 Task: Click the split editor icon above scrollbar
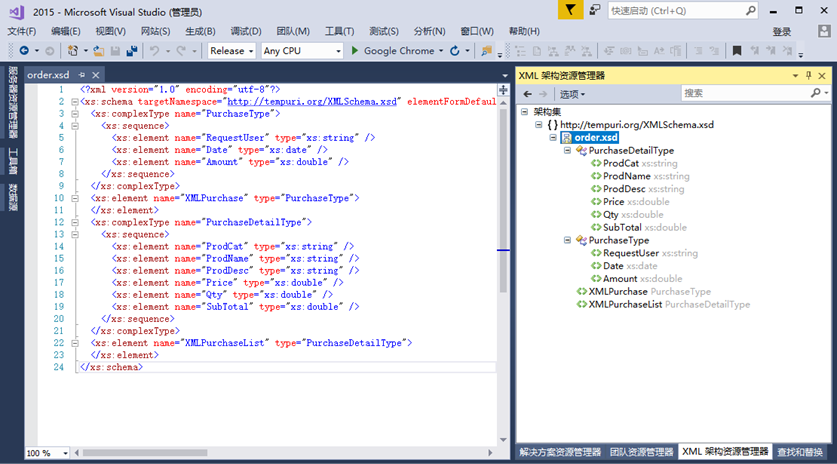click(x=503, y=90)
